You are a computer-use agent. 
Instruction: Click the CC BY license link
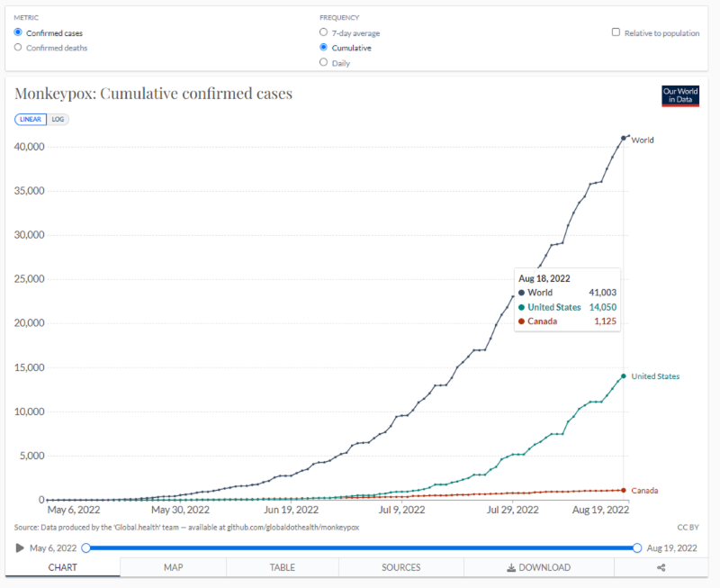click(688, 528)
